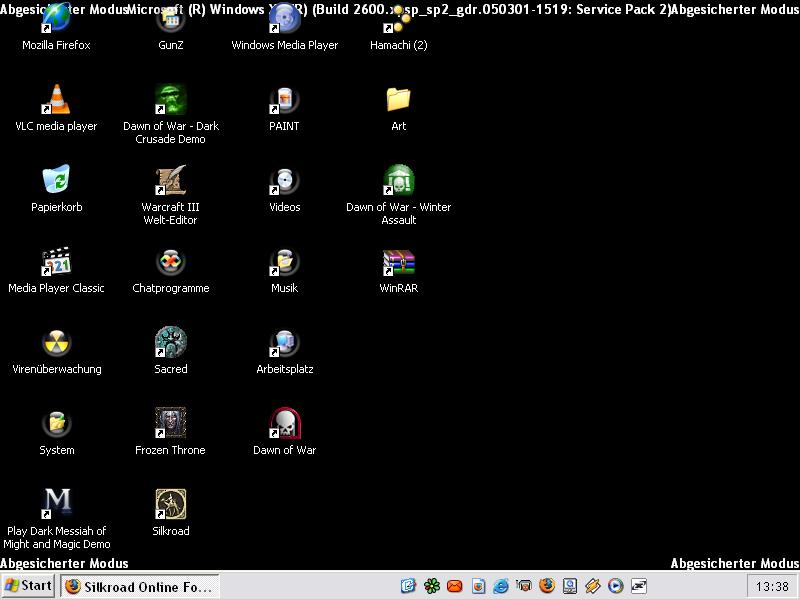Open the Papierkorb recycle bin

pos(56,181)
